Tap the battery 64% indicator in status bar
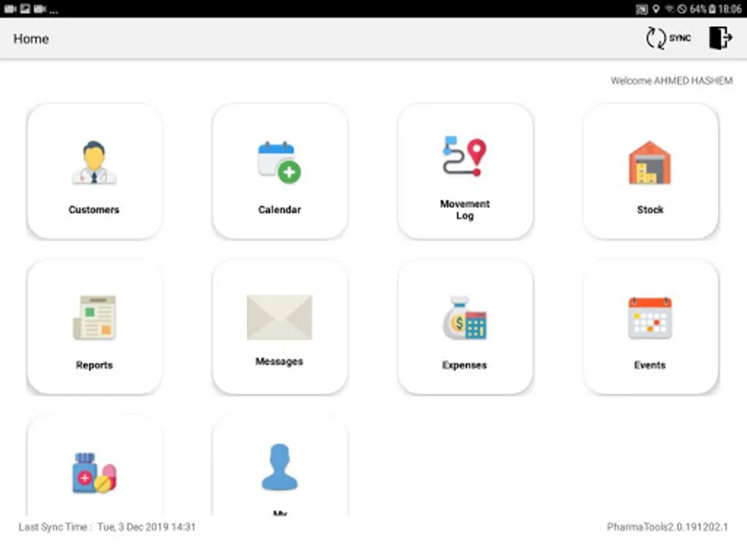The image size is (747, 560). click(702, 9)
